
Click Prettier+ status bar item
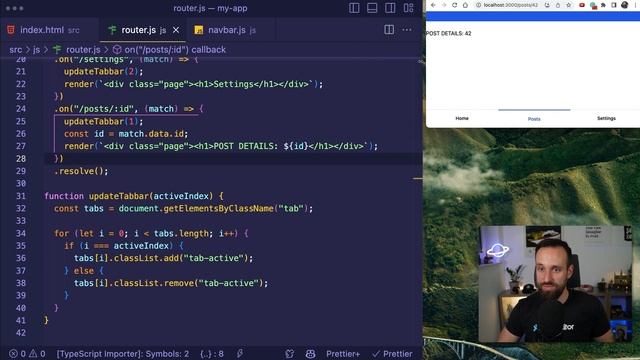(343, 354)
